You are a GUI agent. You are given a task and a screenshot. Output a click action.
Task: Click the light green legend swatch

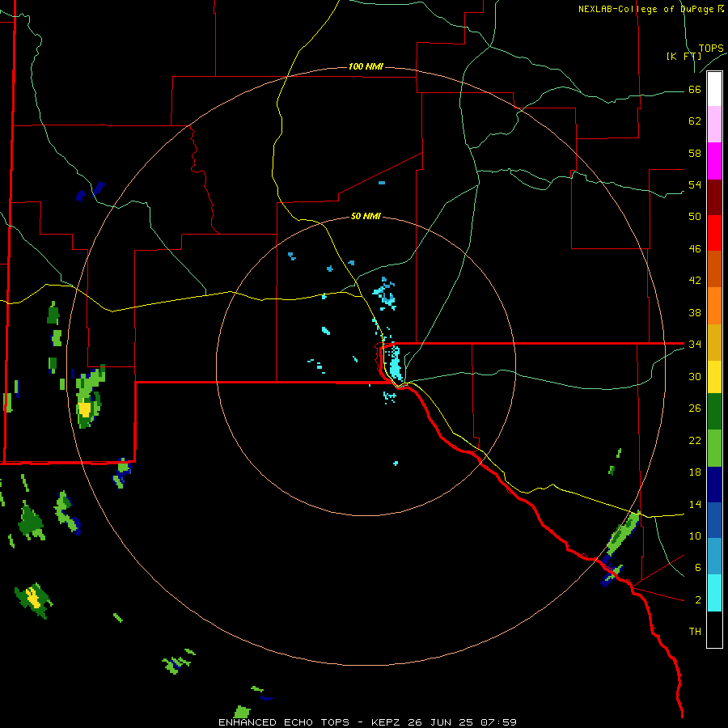(714, 448)
